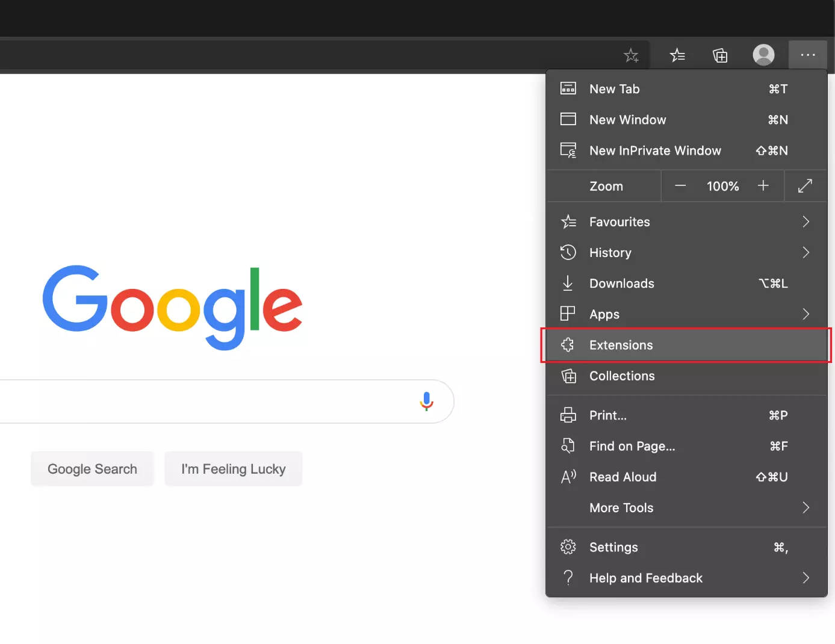Click the Collections toolbar icon
This screenshot has height=644, width=835.
coord(720,56)
